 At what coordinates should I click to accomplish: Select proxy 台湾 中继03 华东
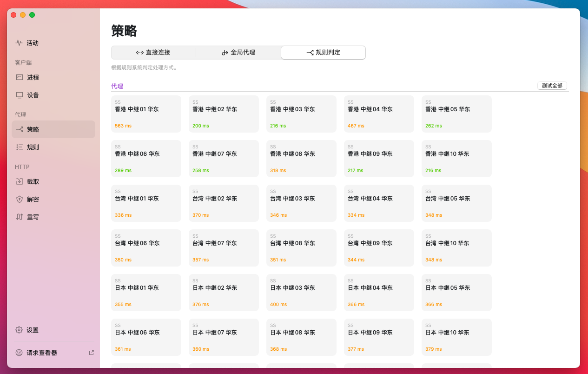pyautogui.click(x=301, y=203)
